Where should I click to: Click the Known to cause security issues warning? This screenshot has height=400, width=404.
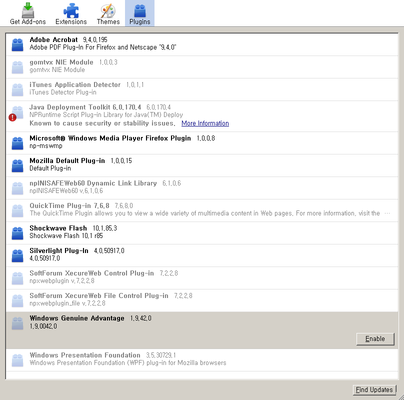pyautogui.click(x=102, y=123)
